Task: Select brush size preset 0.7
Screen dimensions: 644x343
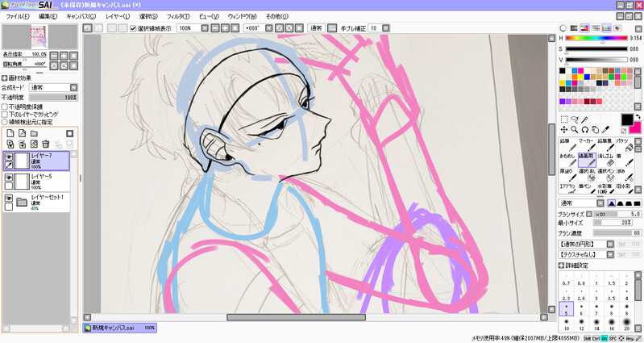Action: point(567,280)
